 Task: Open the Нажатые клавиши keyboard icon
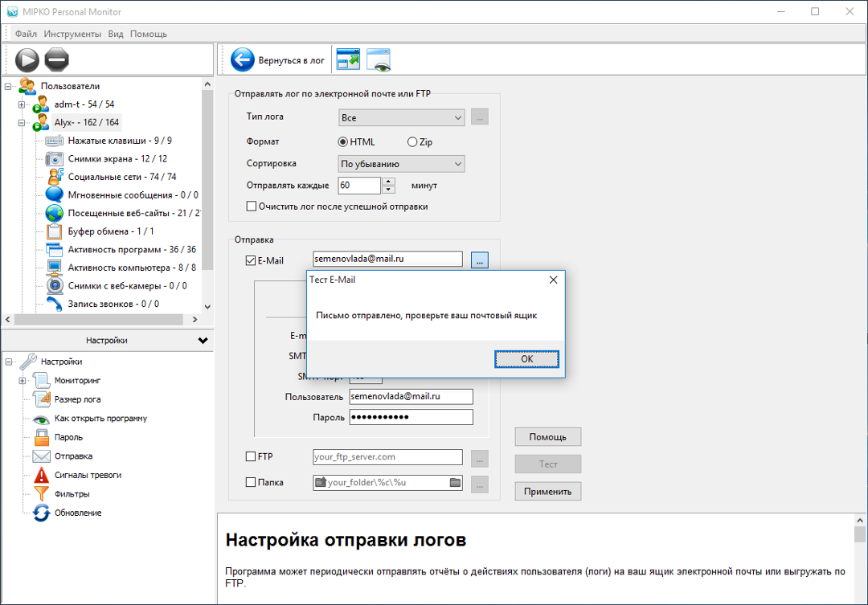[x=54, y=141]
